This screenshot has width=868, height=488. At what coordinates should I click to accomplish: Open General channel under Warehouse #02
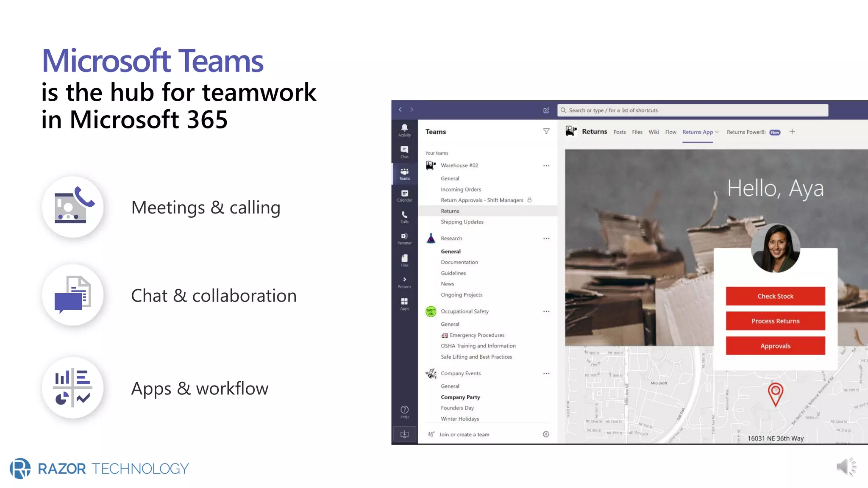450,179
